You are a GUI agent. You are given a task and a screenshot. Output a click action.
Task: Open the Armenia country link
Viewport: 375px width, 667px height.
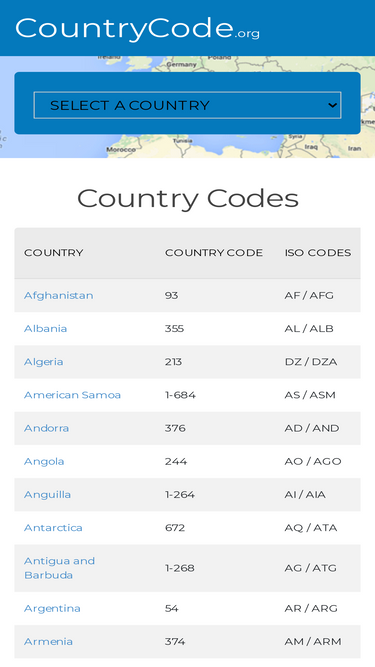[x=48, y=641]
